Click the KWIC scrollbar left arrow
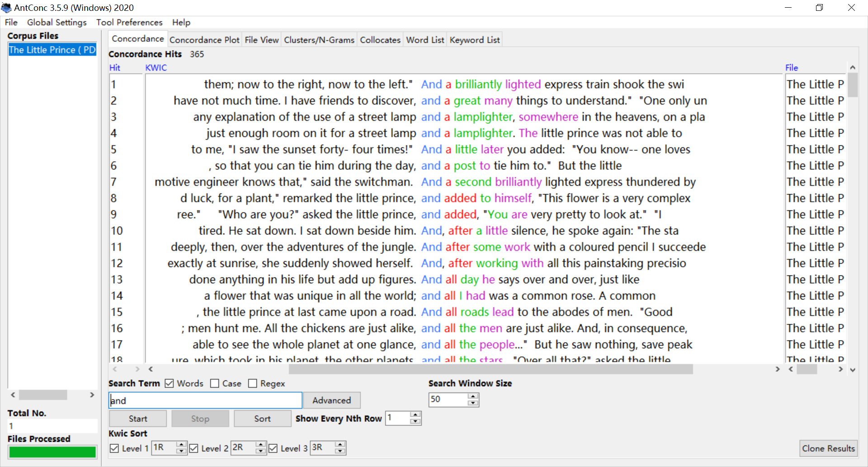Screen dimensions: 868x467 click(151, 369)
